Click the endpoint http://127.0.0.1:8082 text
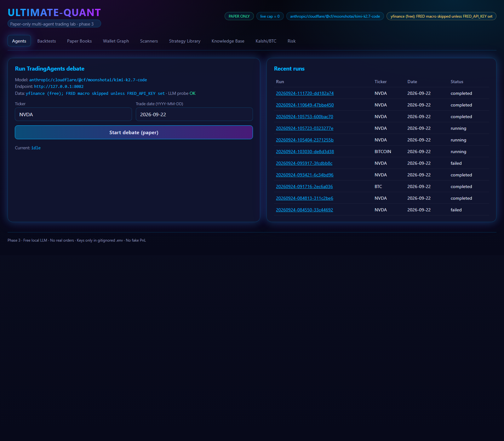The height and width of the screenshot is (441, 504). 59,87
